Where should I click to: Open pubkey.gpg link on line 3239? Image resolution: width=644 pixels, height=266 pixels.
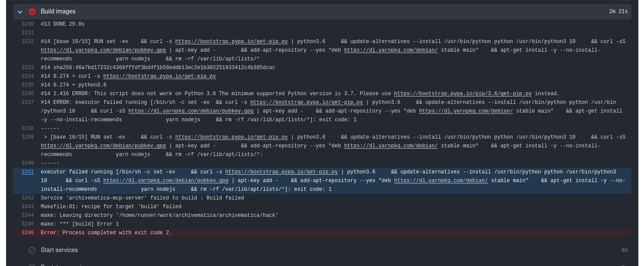click(x=103, y=146)
